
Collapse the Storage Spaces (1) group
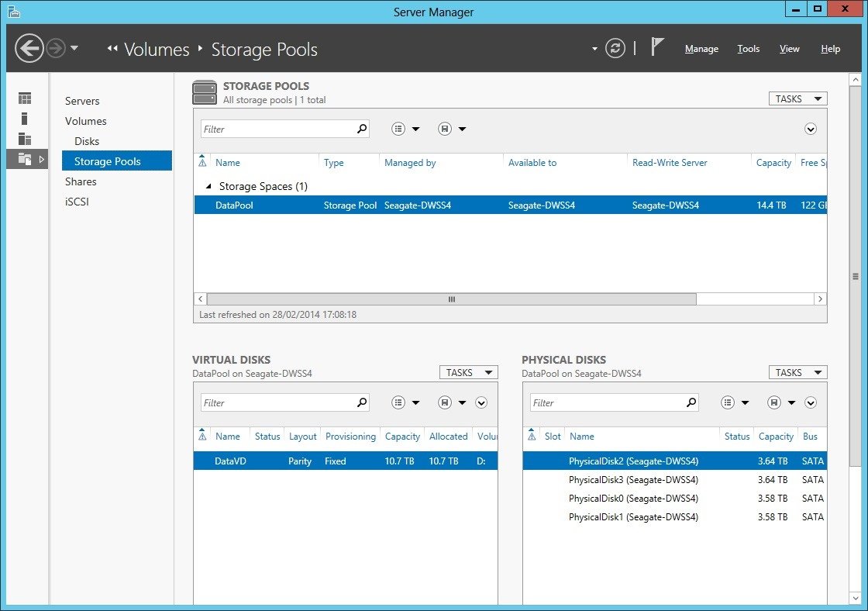click(208, 186)
